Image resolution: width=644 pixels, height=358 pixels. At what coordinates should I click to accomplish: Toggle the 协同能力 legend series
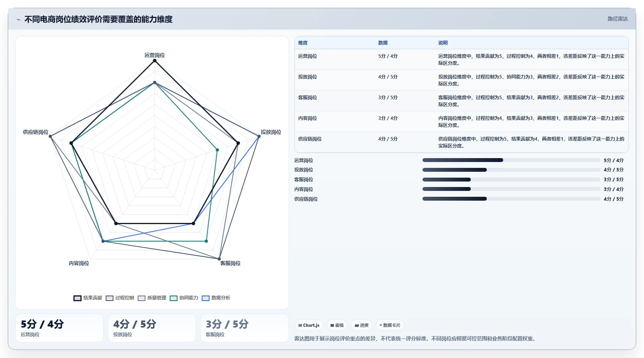click(184, 298)
